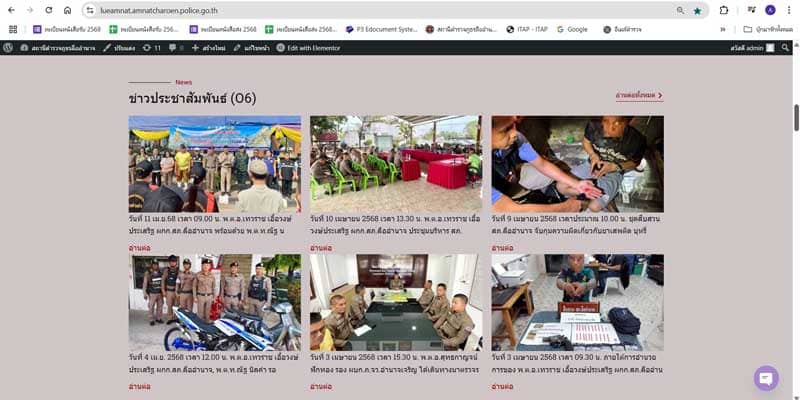Open the browser extensions puzzle icon
Image resolution: width=800 pixels, height=400 pixels.
tap(724, 10)
